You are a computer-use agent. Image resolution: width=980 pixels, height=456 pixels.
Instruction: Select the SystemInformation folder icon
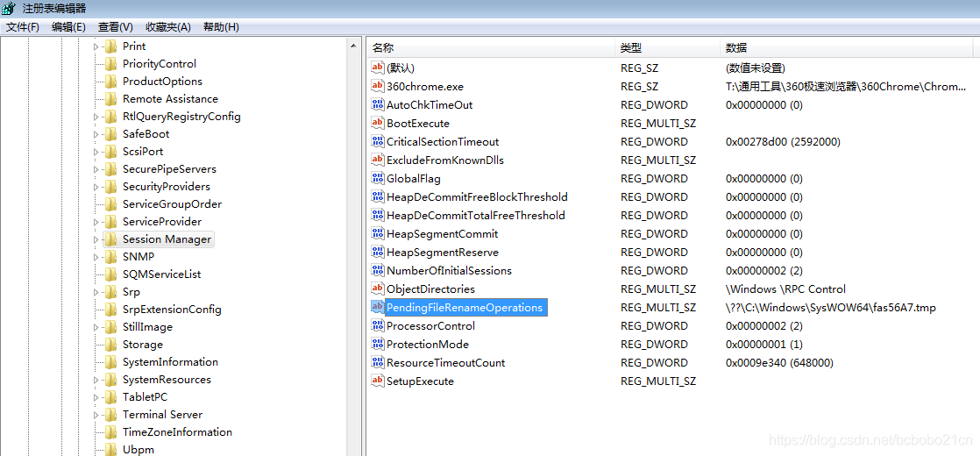pyautogui.click(x=111, y=361)
